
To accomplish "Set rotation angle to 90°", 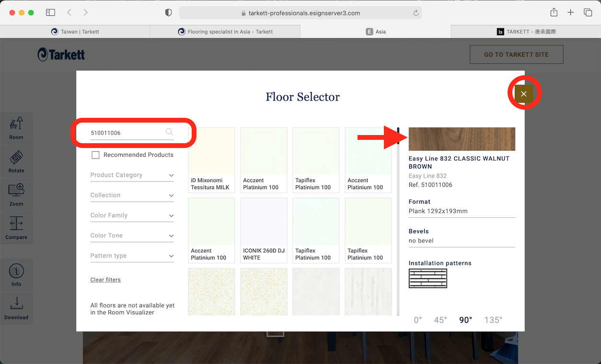I will pyautogui.click(x=466, y=320).
